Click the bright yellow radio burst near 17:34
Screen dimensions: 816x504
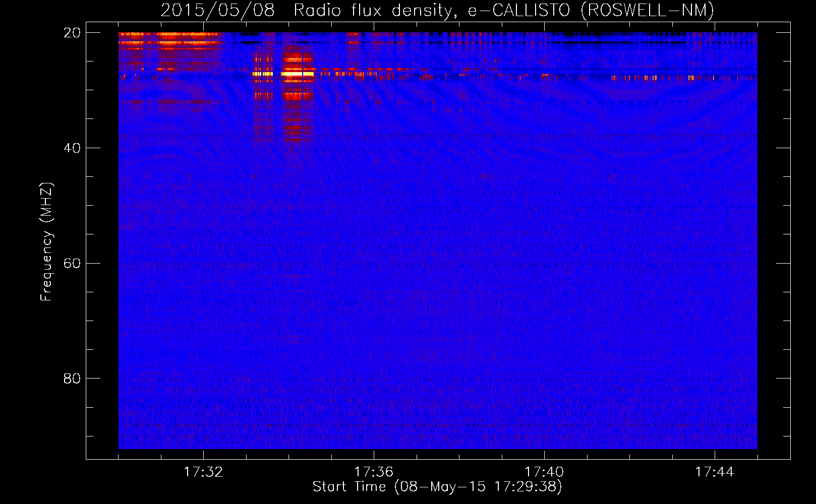[298, 74]
